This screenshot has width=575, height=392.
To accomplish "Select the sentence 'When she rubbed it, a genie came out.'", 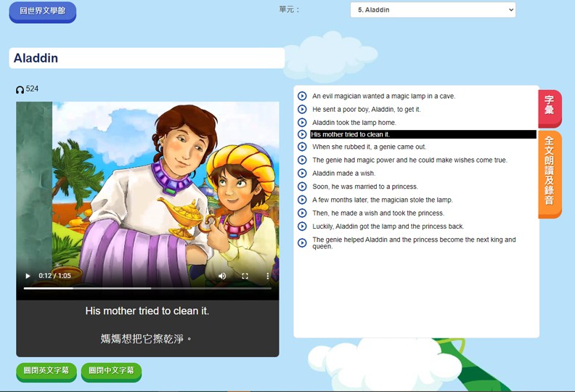I will click(x=369, y=147).
